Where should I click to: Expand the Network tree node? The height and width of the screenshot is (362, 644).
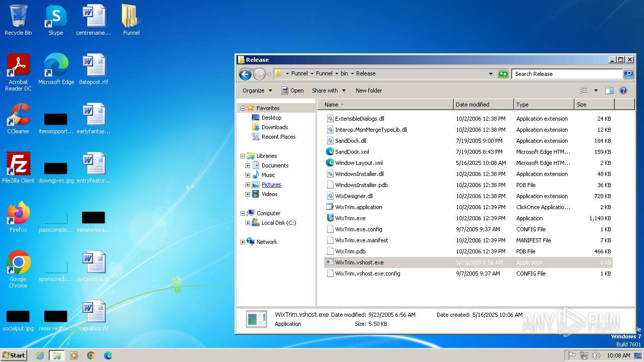243,242
